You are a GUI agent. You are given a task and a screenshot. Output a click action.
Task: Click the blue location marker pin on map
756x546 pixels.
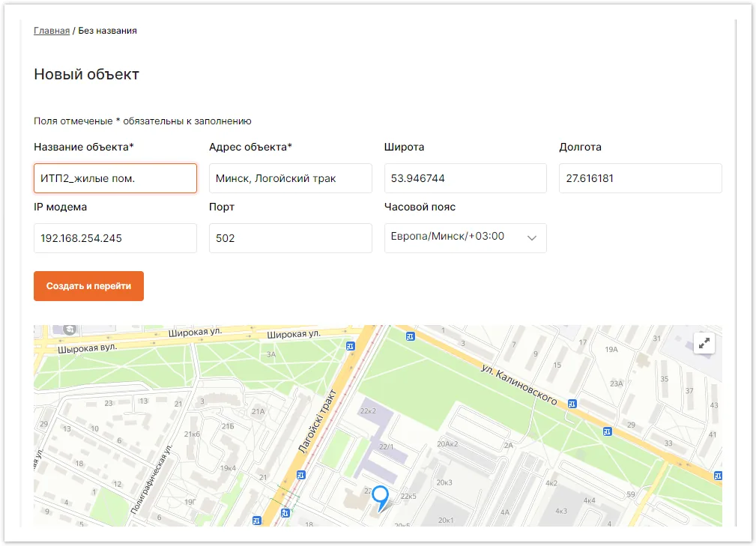coord(381,498)
